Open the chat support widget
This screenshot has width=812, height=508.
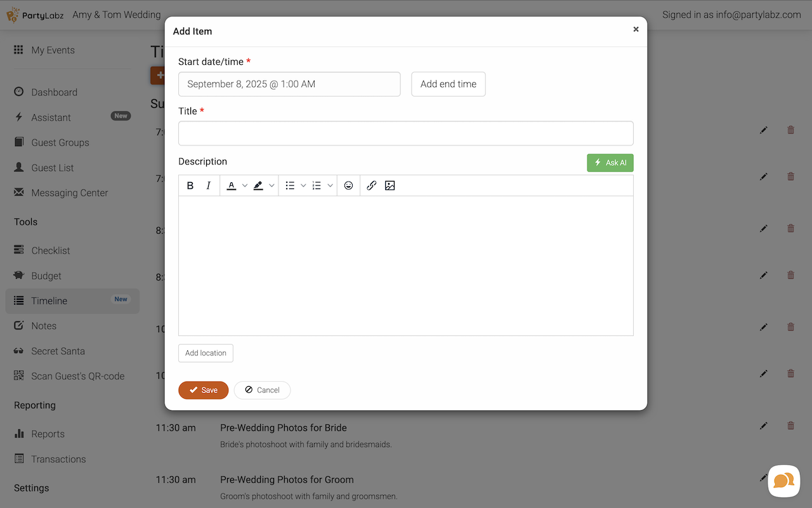click(x=783, y=481)
